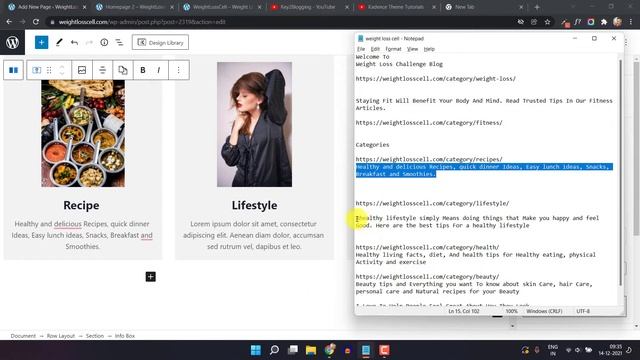Toggle bold formatting
The height and width of the screenshot is (360, 640).
(143, 70)
